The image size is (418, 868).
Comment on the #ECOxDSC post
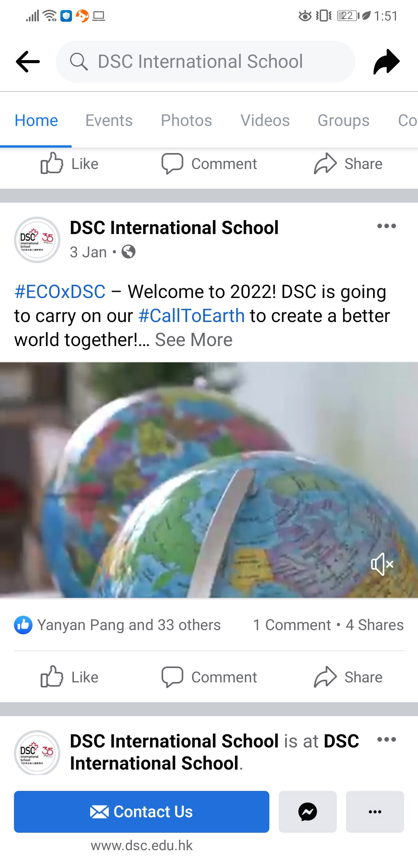coord(209,677)
